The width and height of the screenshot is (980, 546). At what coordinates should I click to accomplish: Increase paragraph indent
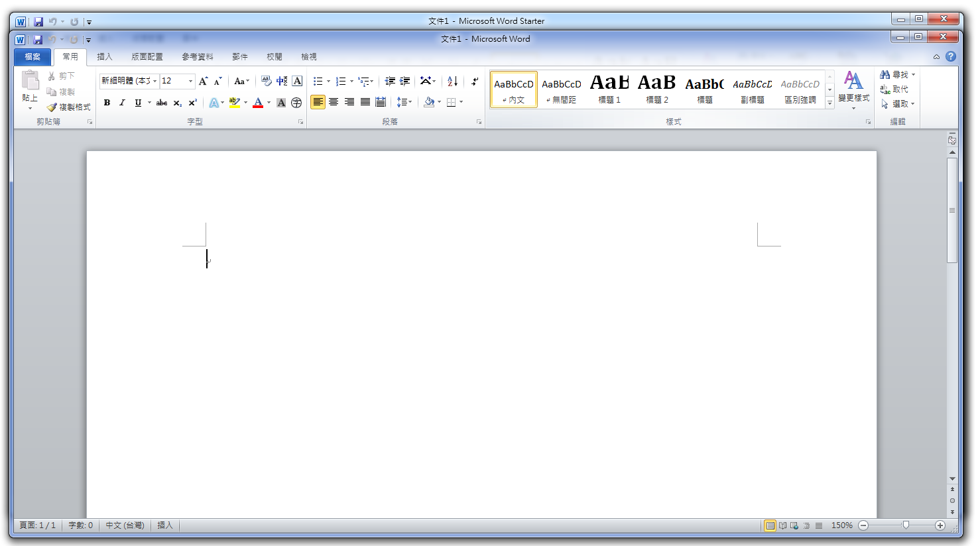click(404, 81)
